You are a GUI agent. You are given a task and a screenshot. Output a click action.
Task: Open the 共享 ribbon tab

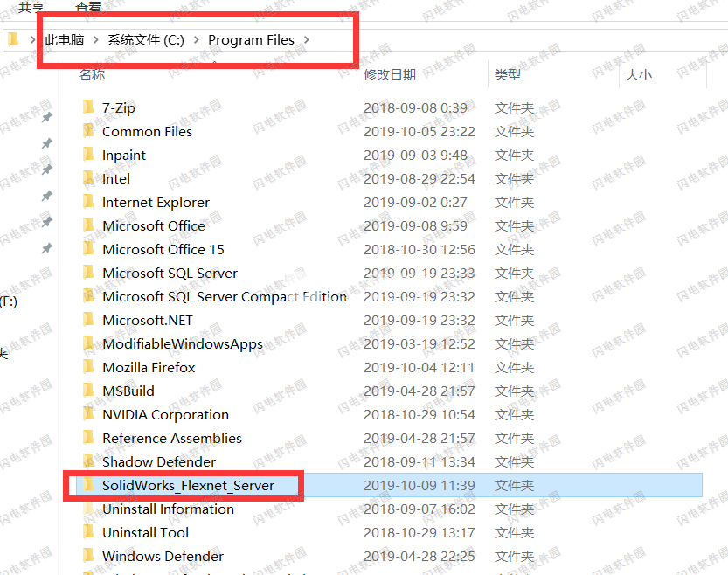[31, 6]
